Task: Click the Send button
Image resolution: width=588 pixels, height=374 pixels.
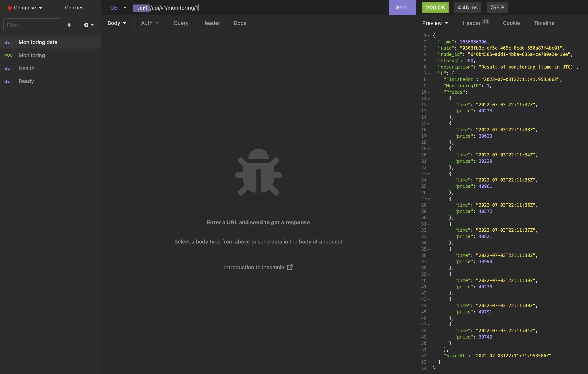Action: click(402, 8)
